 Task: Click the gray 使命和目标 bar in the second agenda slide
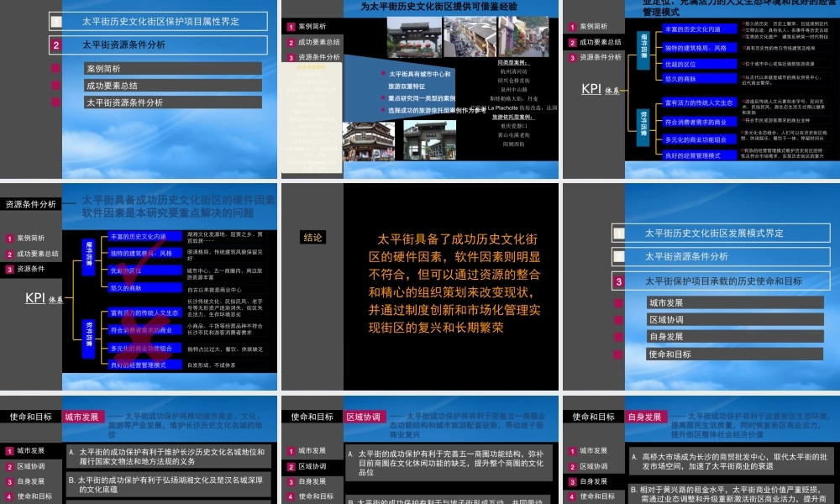(735, 354)
